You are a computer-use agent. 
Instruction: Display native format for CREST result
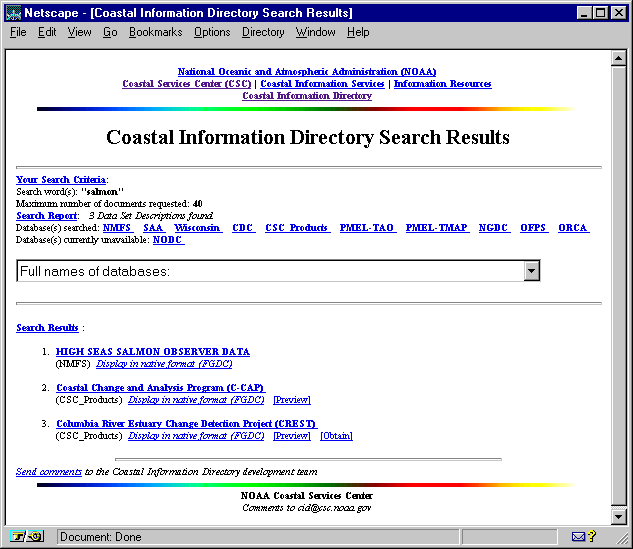click(x=196, y=436)
